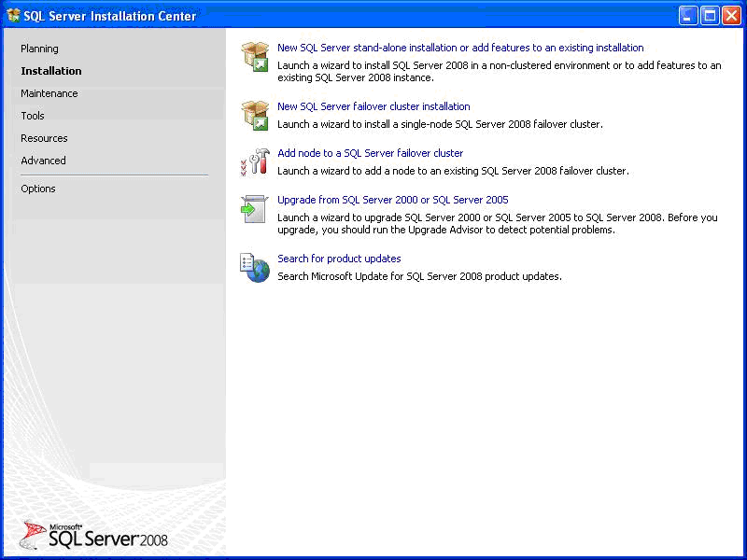Viewport: 747px width, 560px height.
Task: Click the SQL Server 2008 logo
Action: [x=94, y=535]
